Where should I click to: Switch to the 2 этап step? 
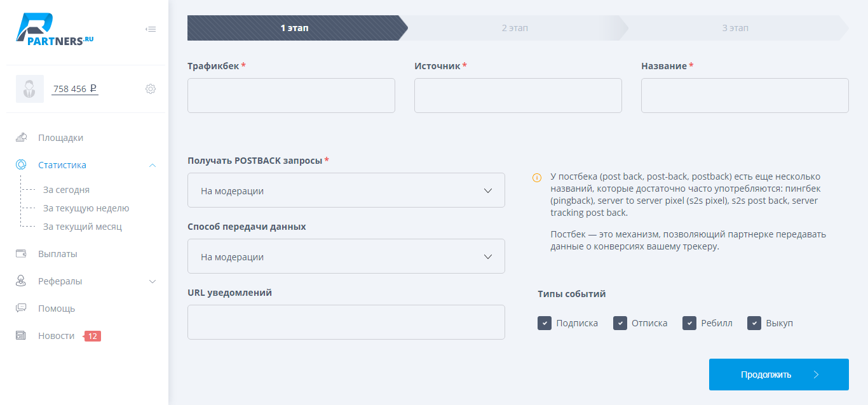point(514,28)
